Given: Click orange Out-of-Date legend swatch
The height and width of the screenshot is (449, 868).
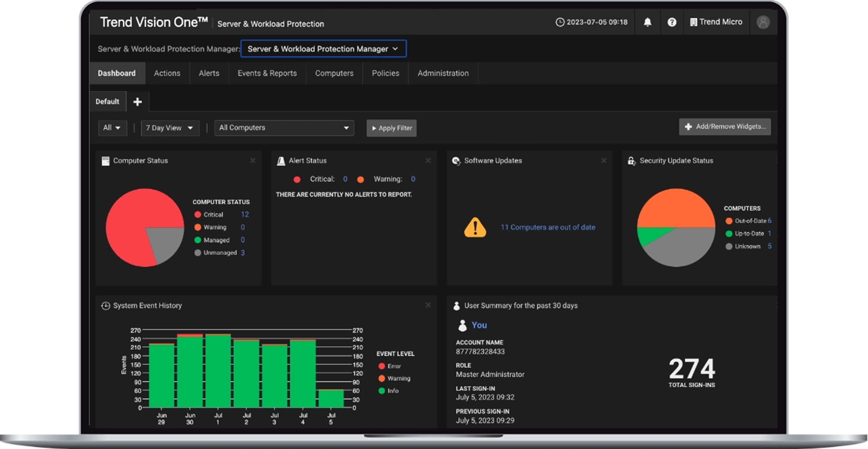Looking at the screenshot, I should (729, 221).
